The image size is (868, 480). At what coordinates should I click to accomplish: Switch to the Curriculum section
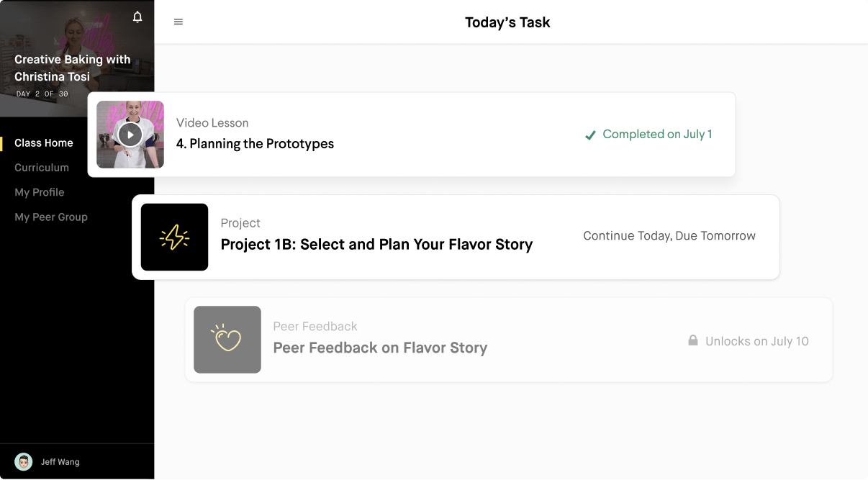click(42, 168)
